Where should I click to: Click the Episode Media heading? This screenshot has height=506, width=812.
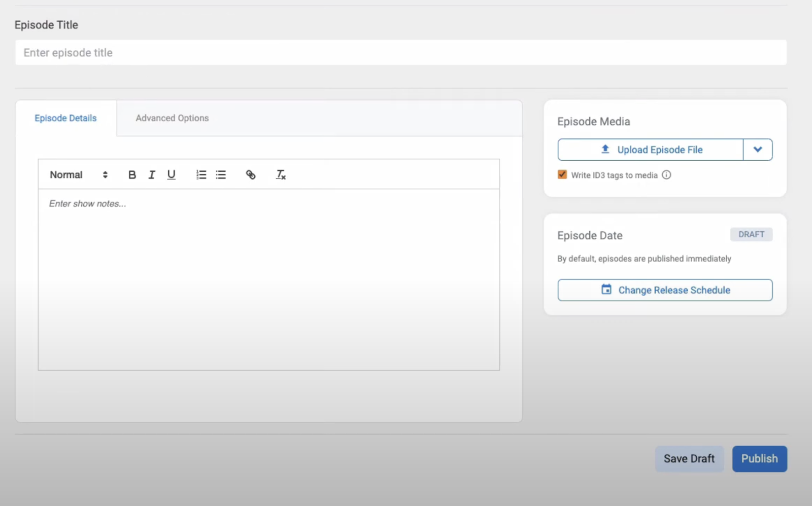coord(594,122)
